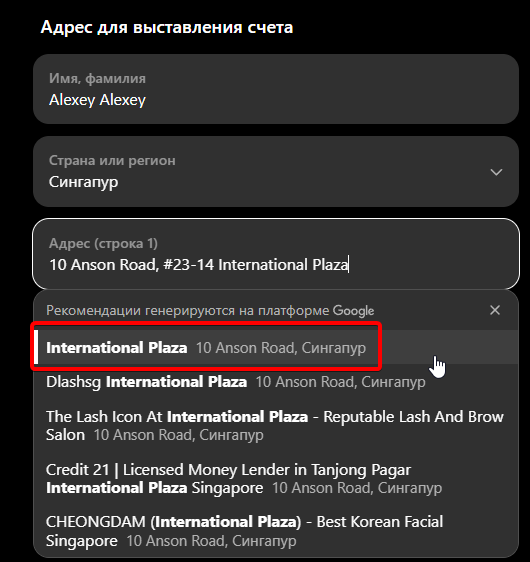This screenshot has width=530, height=562.
Task: Click the Имя, фамилия field label
Action: tap(97, 78)
